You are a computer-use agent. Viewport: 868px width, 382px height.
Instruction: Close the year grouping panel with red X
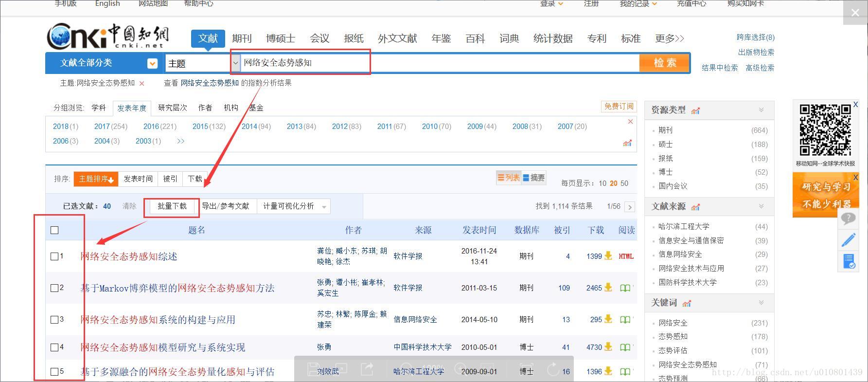pos(630,122)
